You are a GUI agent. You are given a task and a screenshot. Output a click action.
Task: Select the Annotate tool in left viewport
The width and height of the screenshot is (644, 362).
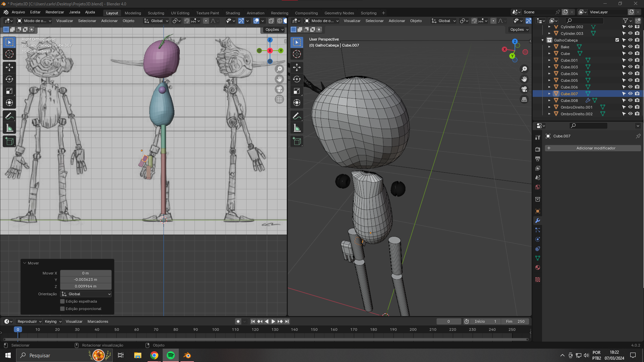pos(9,116)
